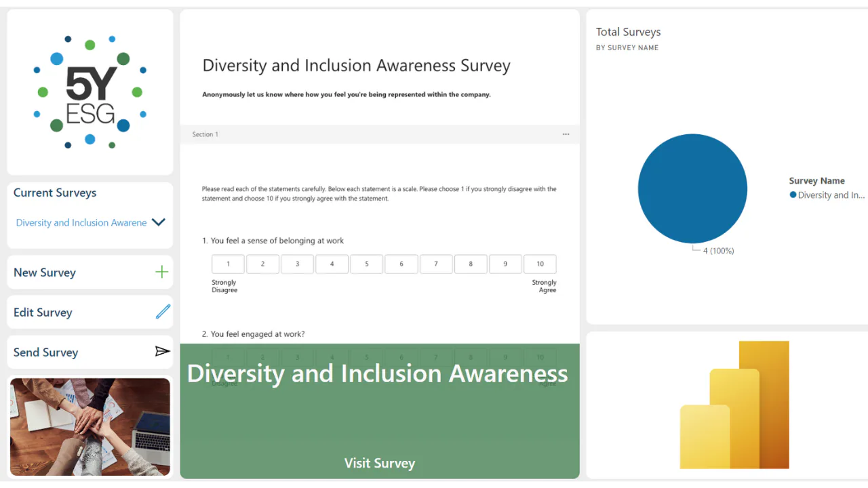Click the 5Y ESG logo
868x488 pixels.
click(x=90, y=92)
